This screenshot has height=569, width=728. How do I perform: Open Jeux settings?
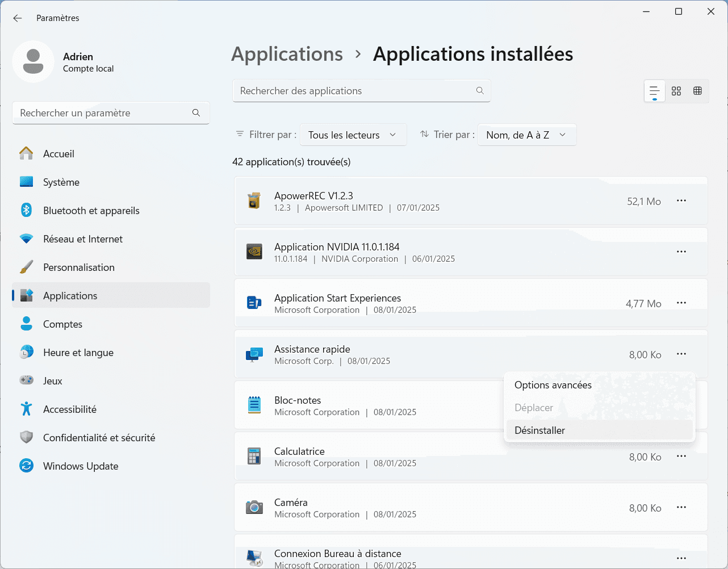(111, 381)
